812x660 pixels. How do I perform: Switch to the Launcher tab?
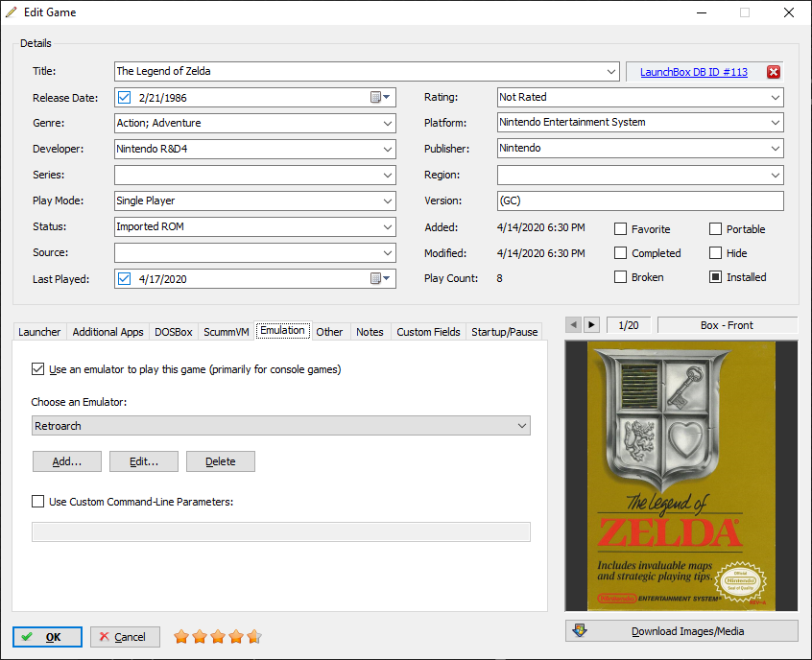click(x=39, y=332)
